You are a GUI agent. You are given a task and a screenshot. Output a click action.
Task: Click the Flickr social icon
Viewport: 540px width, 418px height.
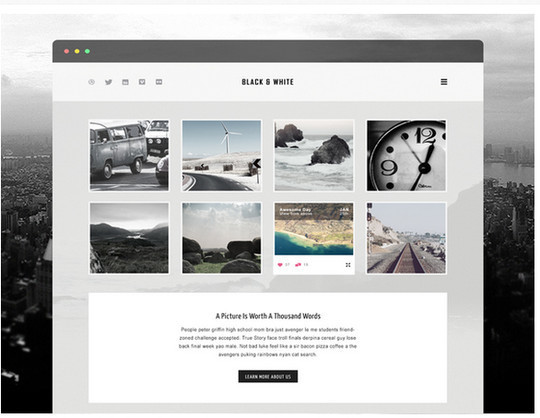159,82
